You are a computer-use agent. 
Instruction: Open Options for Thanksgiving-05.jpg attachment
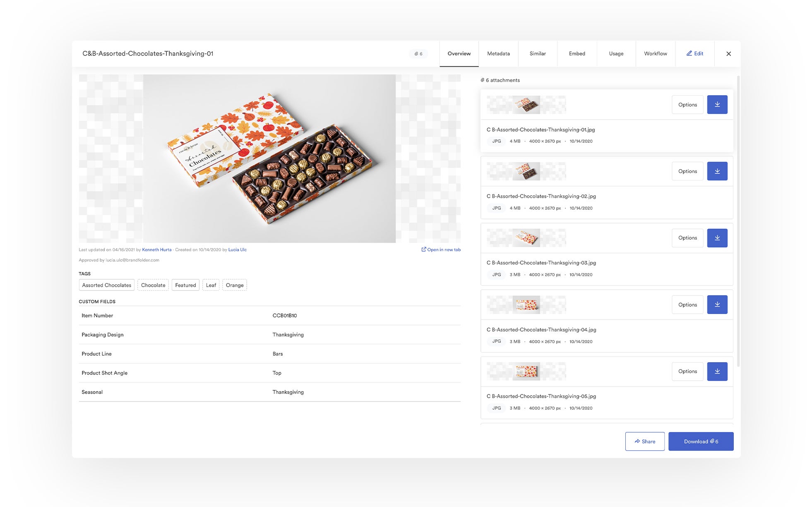687,371
